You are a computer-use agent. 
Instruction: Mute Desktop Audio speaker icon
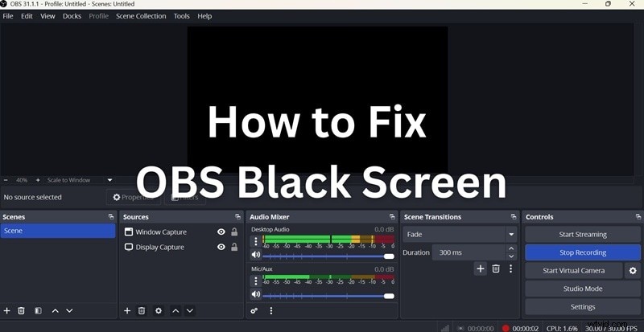(x=256, y=256)
